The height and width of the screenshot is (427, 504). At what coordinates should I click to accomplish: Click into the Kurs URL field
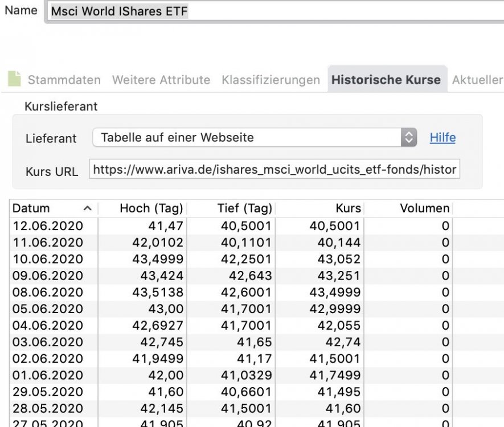point(274,169)
